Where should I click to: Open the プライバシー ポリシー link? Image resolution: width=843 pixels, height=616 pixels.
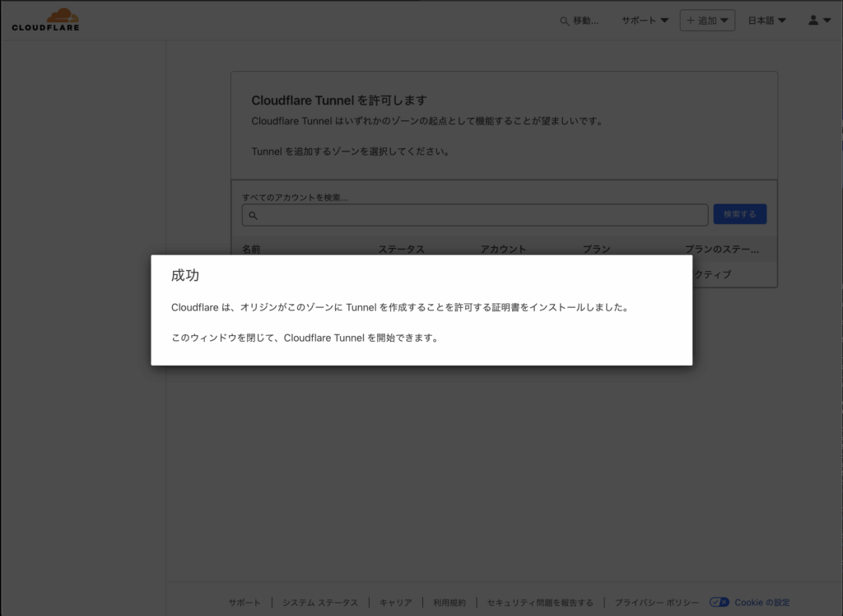pyautogui.click(x=657, y=603)
